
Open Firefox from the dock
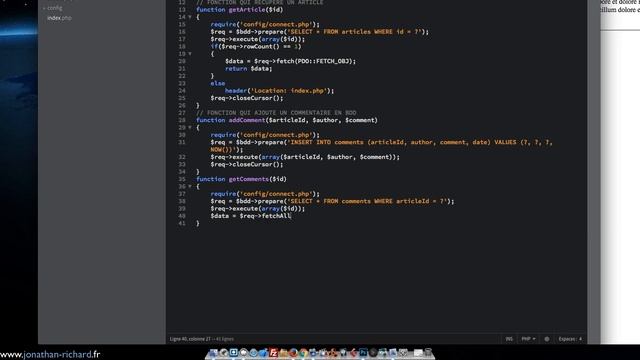point(293,353)
